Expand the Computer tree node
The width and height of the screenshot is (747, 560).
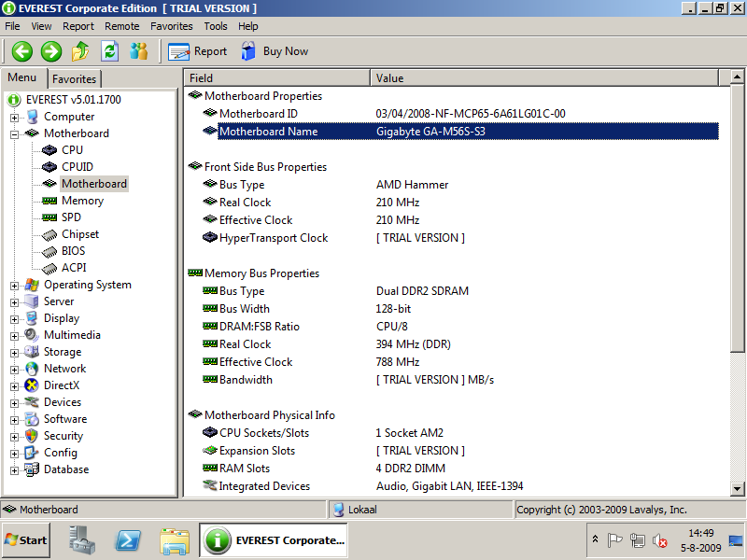[x=14, y=118]
